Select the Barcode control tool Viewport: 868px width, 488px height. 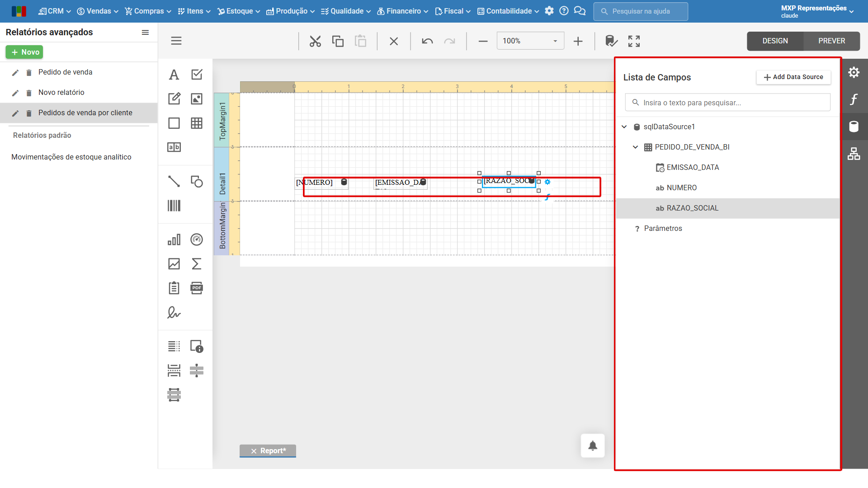(x=174, y=206)
